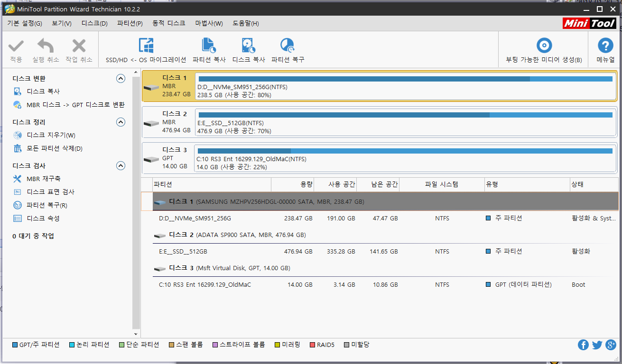The width and height of the screenshot is (622, 364).
Task: Sort by 용량 column header
Action: 292,184
